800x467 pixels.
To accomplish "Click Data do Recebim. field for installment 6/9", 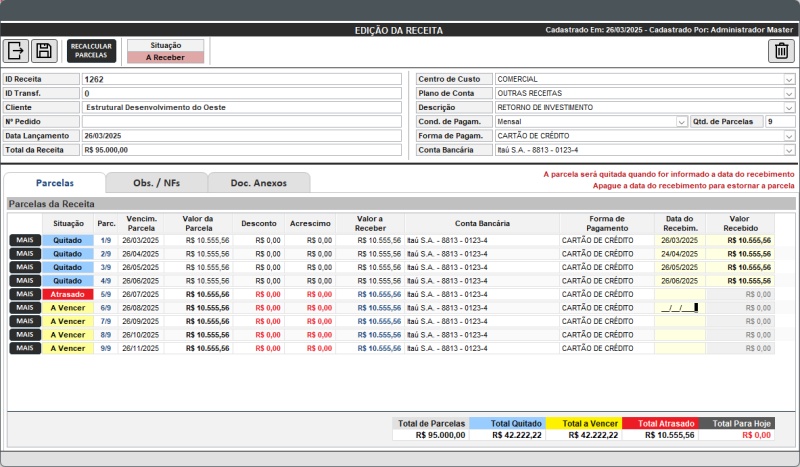I will [680, 308].
